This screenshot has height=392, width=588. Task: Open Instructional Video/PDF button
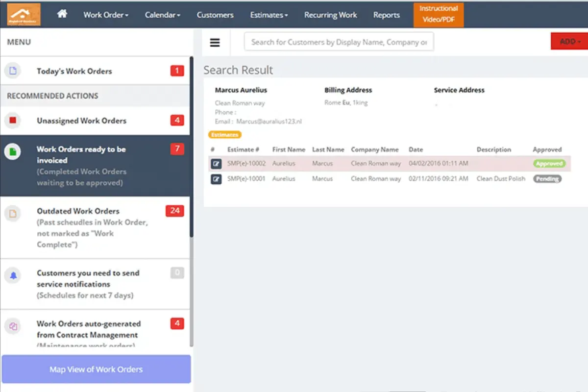coord(439,14)
